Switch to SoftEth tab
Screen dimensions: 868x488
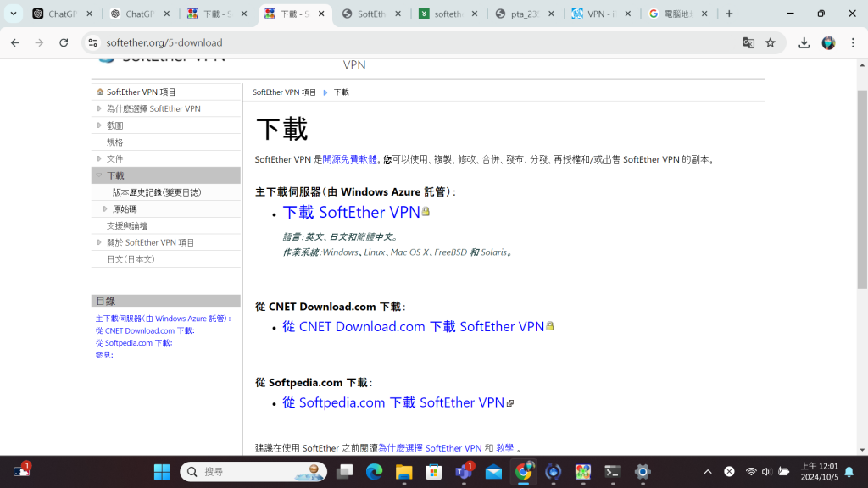coord(371,14)
